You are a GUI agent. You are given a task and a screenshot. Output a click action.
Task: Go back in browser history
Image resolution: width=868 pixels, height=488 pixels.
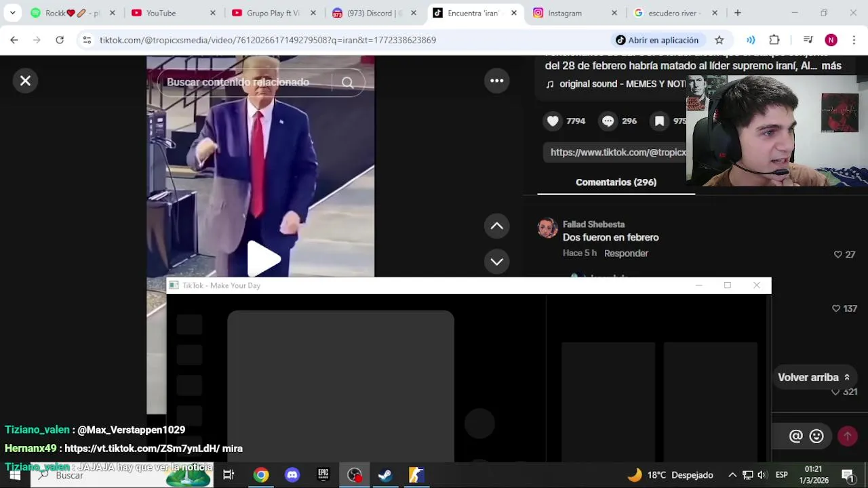[x=14, y=40]
